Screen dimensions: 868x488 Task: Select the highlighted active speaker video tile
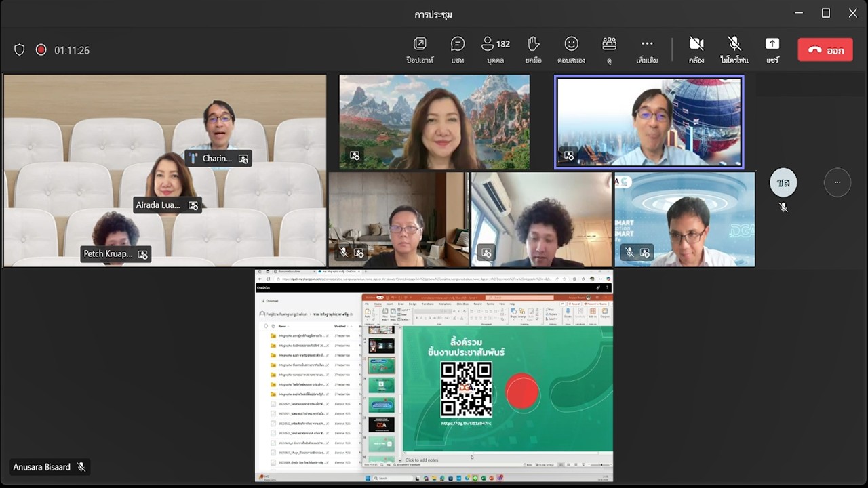[x=649, y=122]
